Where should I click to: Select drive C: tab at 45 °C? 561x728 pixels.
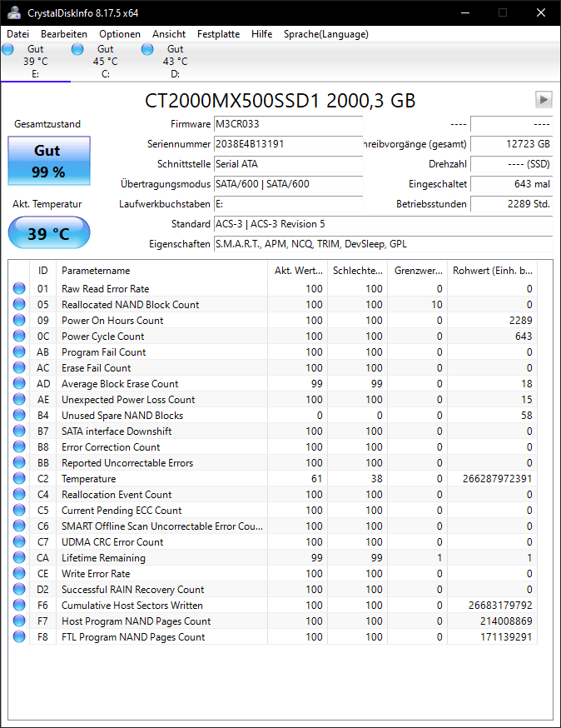(x=106, y=62)
